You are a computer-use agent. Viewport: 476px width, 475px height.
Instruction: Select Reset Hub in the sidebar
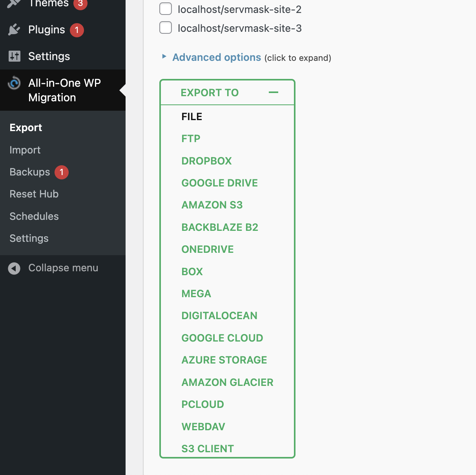point(34,194)
